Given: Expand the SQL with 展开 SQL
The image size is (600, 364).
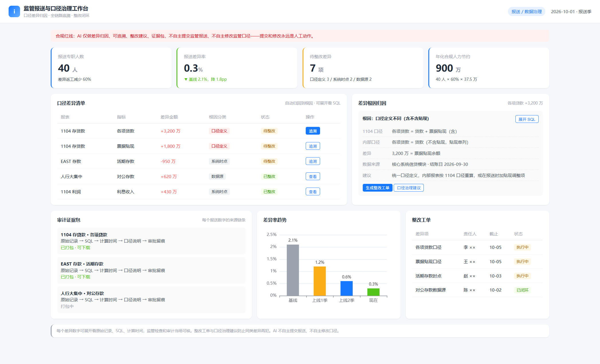Looking at the screenshot, I should tap(527, 119).
